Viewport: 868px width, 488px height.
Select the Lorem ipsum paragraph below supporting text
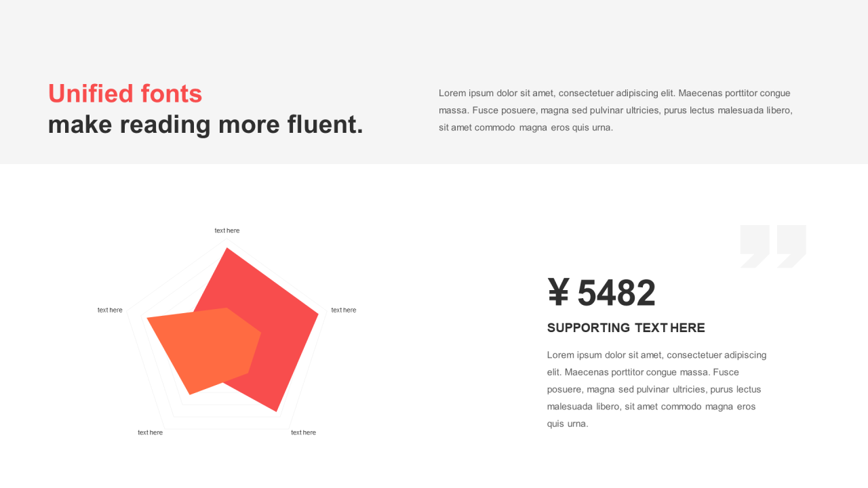click(x=657, y=389)
